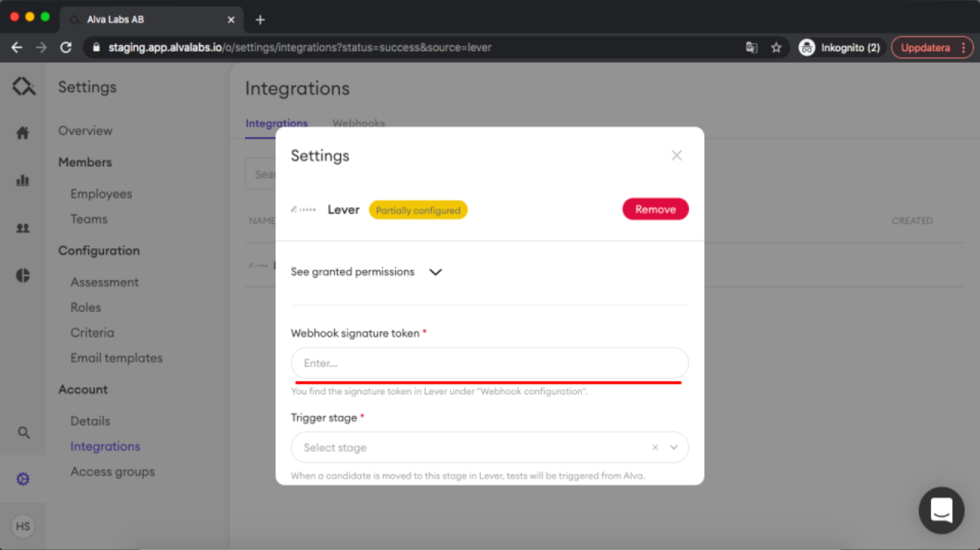Click the Remove button for the Lever integration
The width and height of the screenshot is (980, 550).
tap(655, 208)
